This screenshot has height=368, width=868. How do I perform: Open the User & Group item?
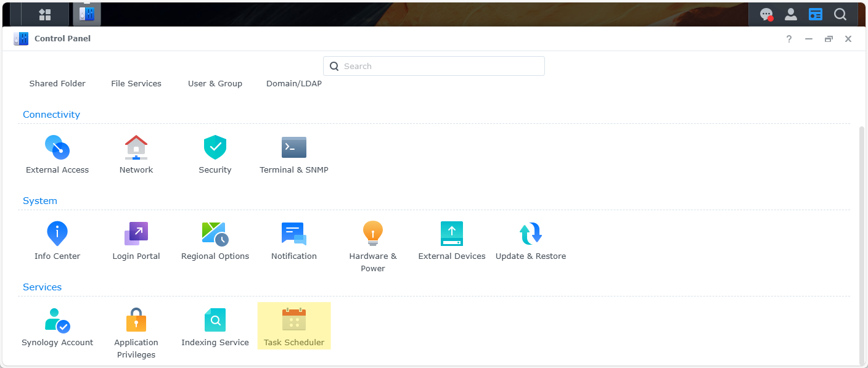215,83
